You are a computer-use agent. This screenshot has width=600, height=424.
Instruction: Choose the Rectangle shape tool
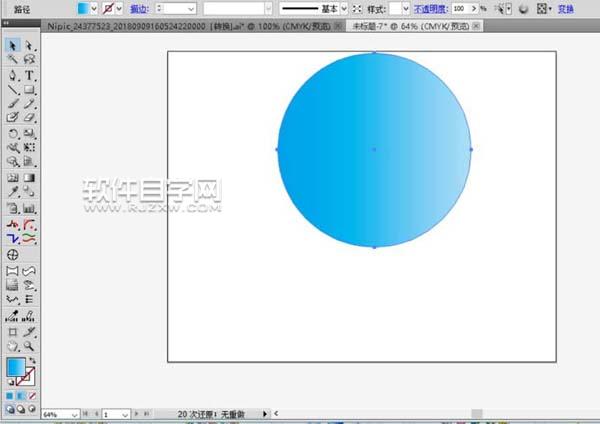pyautogui.click(x=29, y=90)
